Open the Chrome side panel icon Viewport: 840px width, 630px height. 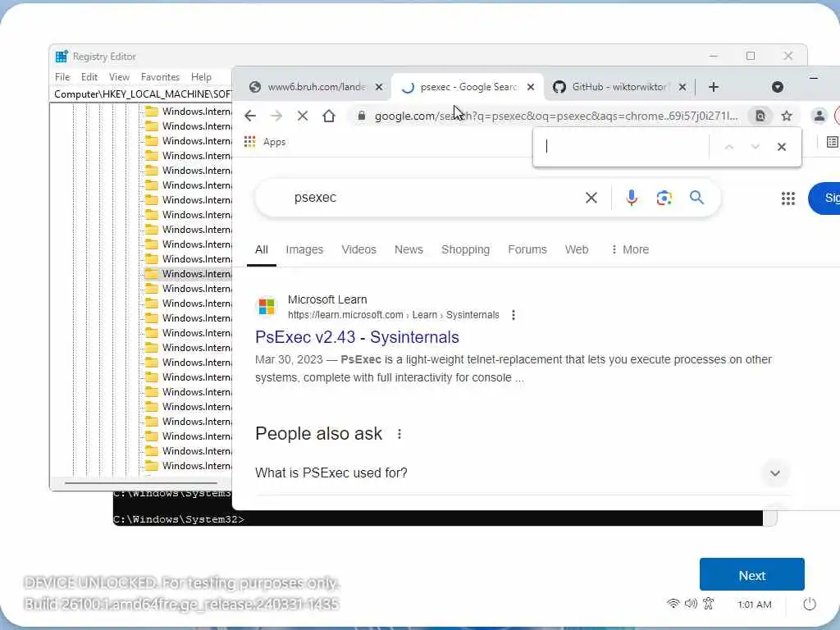point(832,142)
